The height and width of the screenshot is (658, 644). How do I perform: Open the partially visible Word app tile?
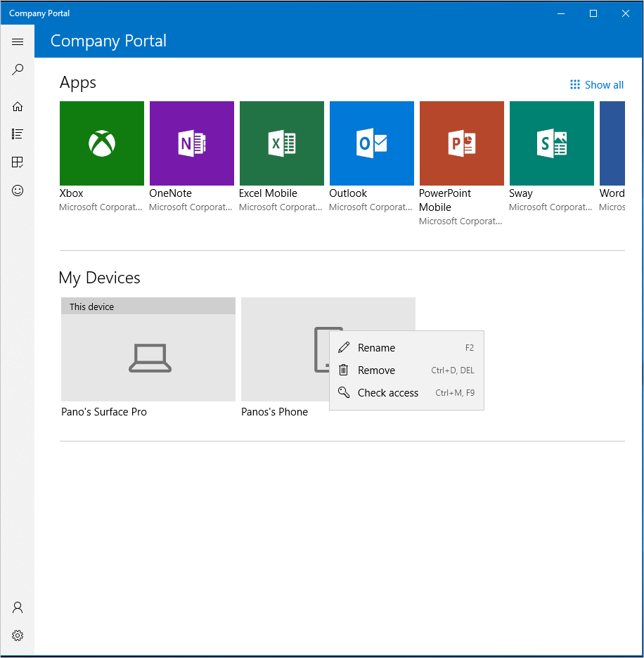coord(612,143)
